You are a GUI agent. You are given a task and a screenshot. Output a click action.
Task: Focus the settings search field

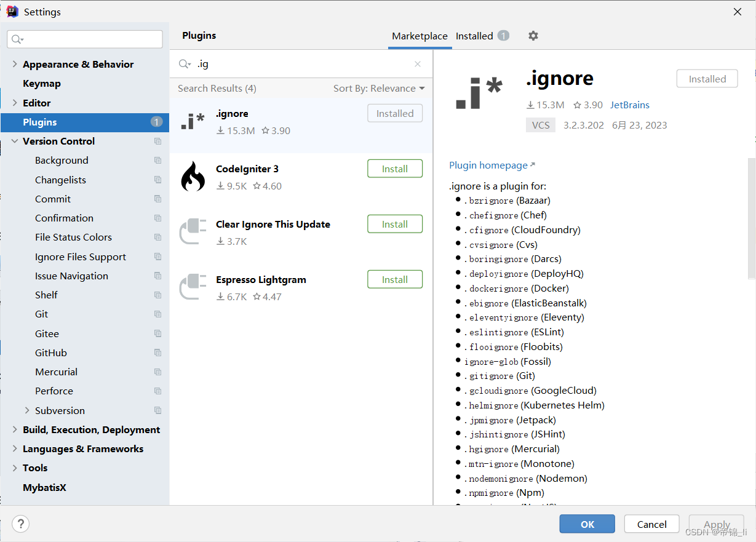pyautogui.click(x=85, y=39)
